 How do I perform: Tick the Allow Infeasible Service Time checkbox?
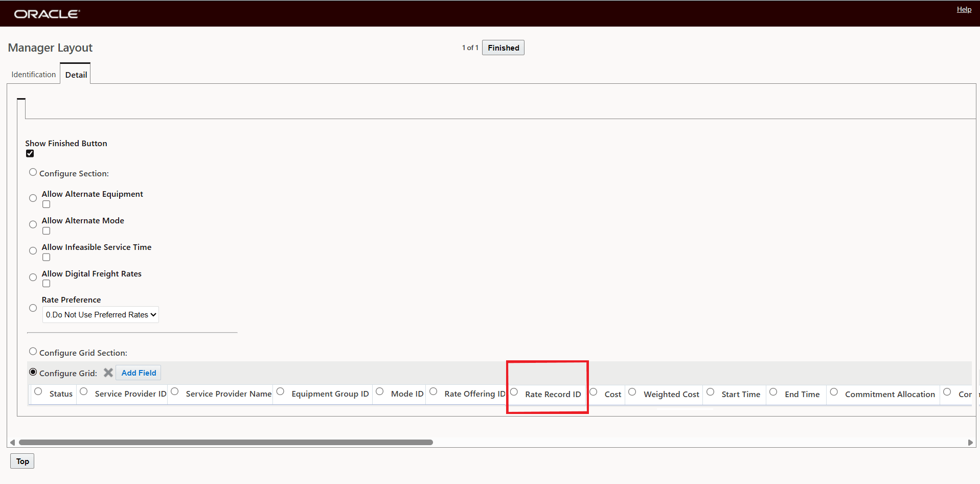click(x=47, y=258)
